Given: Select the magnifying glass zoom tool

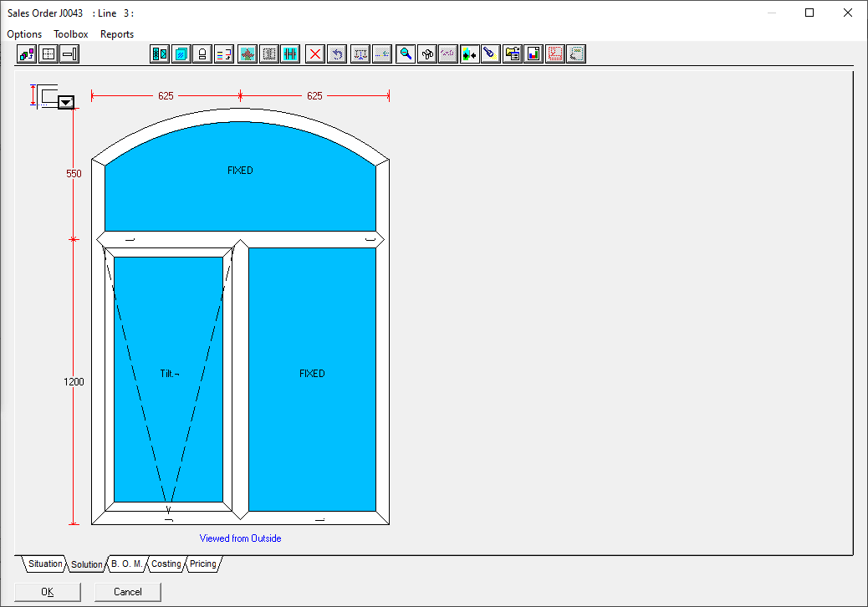Looking at the screenshot, I should coord(406,54).
